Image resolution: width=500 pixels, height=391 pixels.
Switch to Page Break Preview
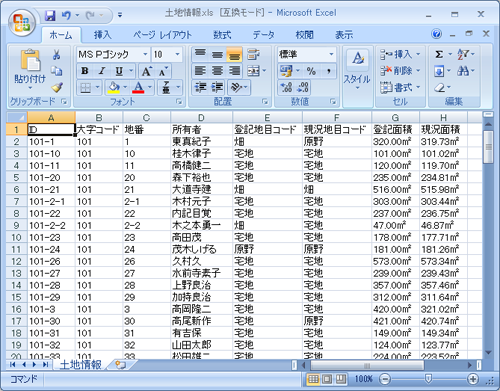[341, 379]
